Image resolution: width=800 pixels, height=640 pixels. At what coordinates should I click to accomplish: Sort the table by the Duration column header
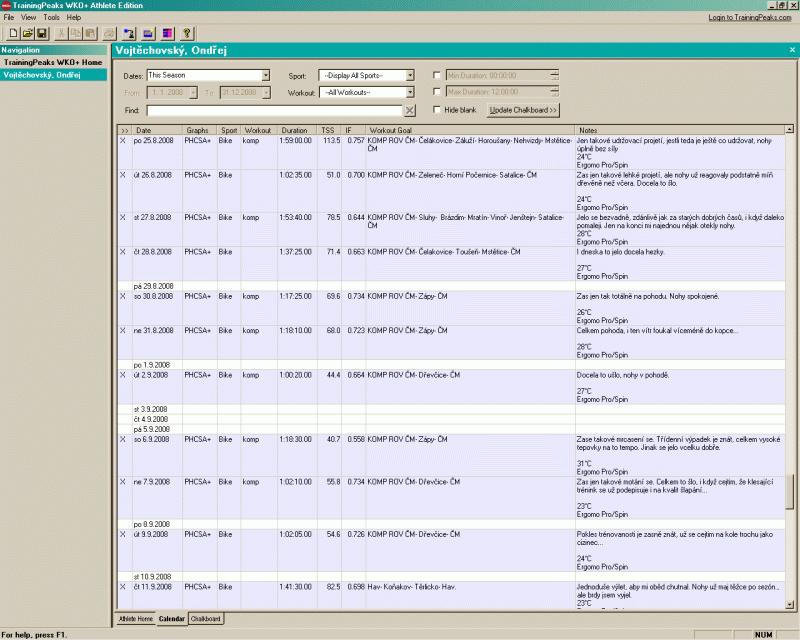tap(297, 130)
